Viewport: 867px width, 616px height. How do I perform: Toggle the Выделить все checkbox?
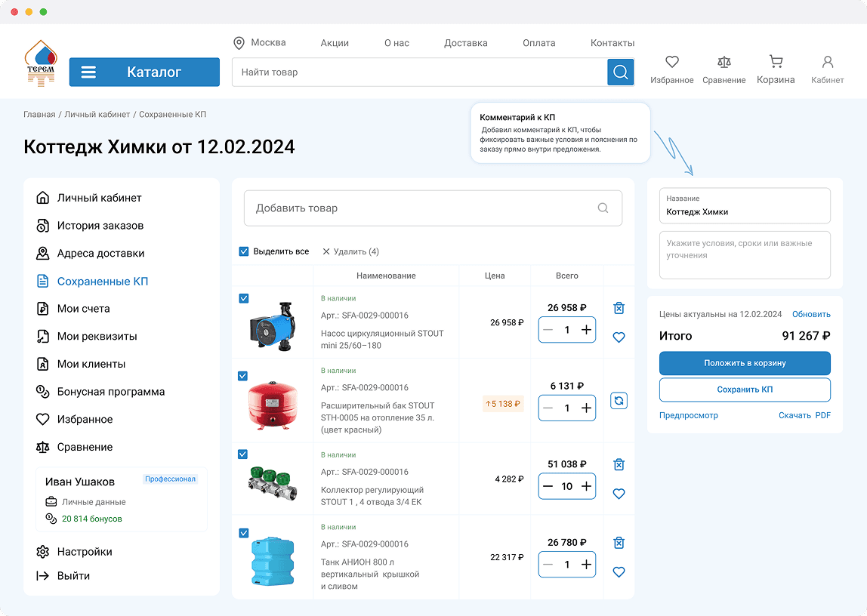click(x=243, y=251)
